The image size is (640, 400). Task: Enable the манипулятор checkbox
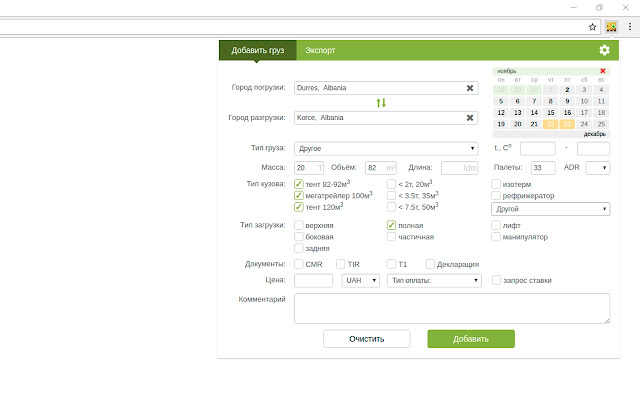pos(496,237)
